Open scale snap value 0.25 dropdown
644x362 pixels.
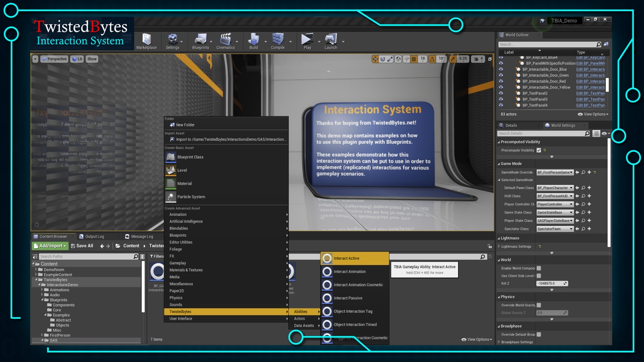click(463, 59)
